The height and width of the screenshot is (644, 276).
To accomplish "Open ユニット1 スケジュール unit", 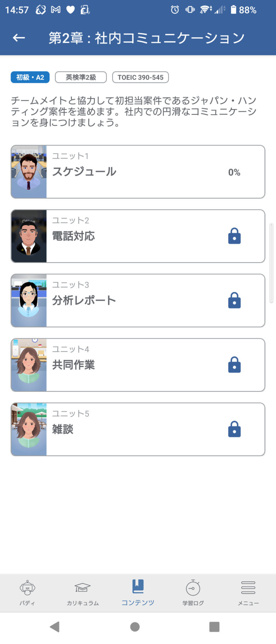I will pyautogui.click(x=138, y=172).
